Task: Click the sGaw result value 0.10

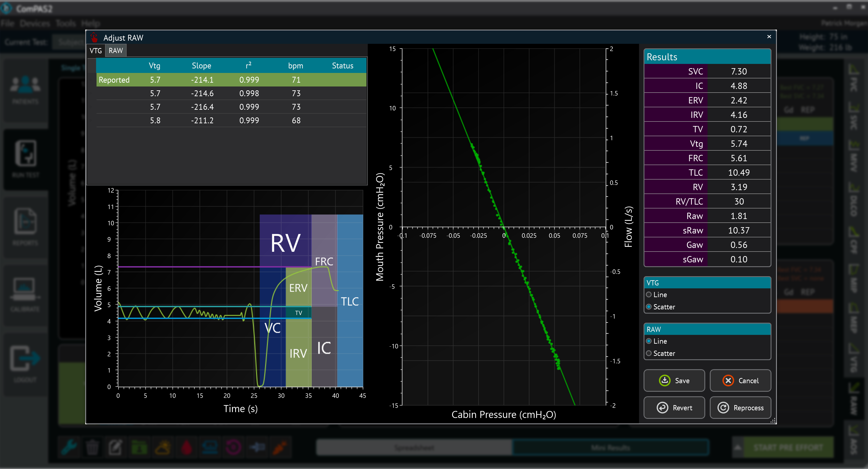Action: [x=739, y=259]
